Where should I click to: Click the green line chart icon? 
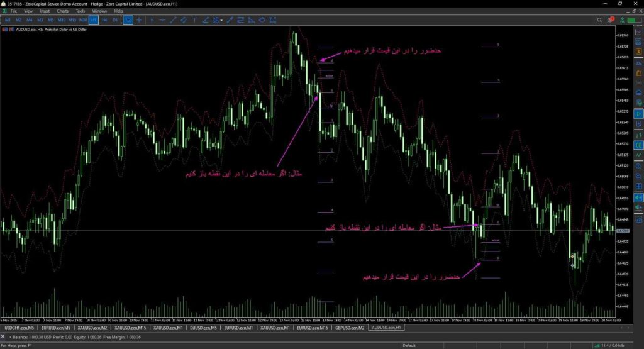pyautogui.click(x=638, y=155)
